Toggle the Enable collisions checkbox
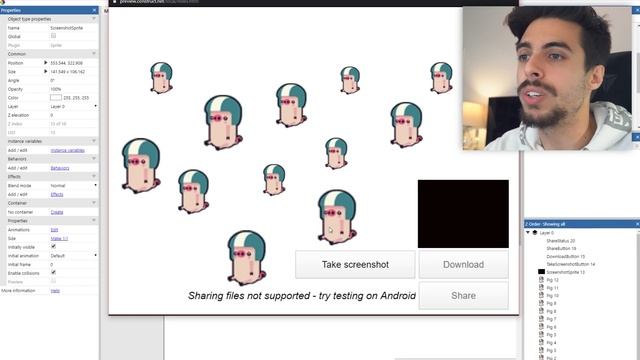Viewport: 640px width, 360px height. pyautogui.click(x=53, y=272)
